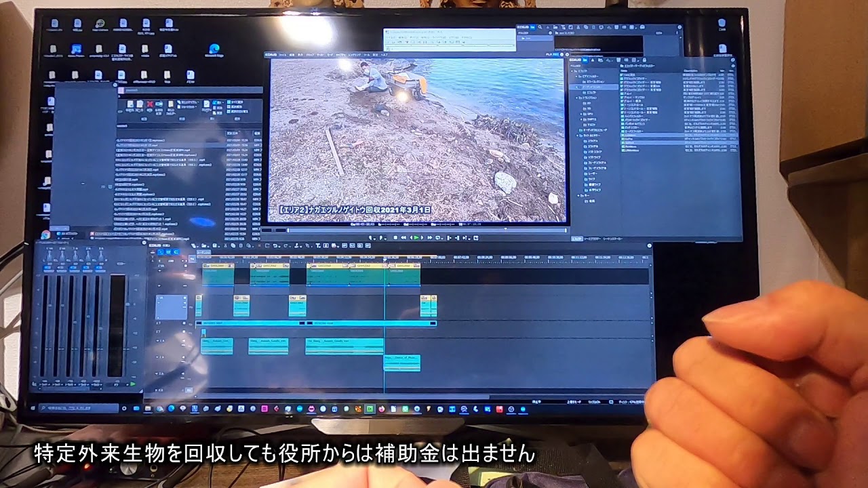Click the red X delete icon in File Explorer
Image resolution: width=868 pixels, height=488 pixels.
tap(150, 104)
